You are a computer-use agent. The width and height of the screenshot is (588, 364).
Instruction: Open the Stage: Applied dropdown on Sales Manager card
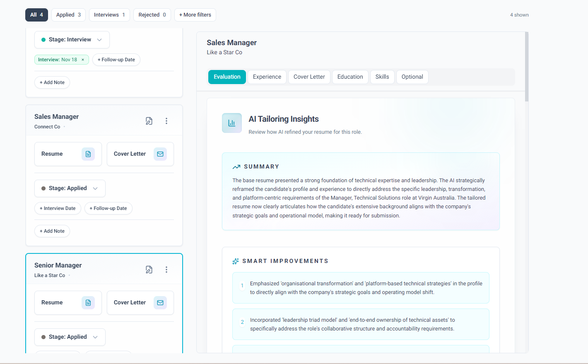[x=70, y=188]
